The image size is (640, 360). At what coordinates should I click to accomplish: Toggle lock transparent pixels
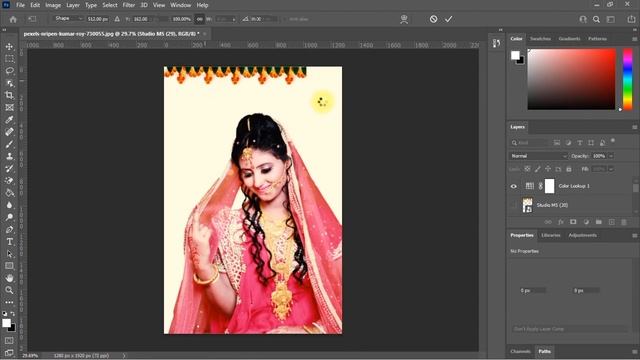click(527, 169)
